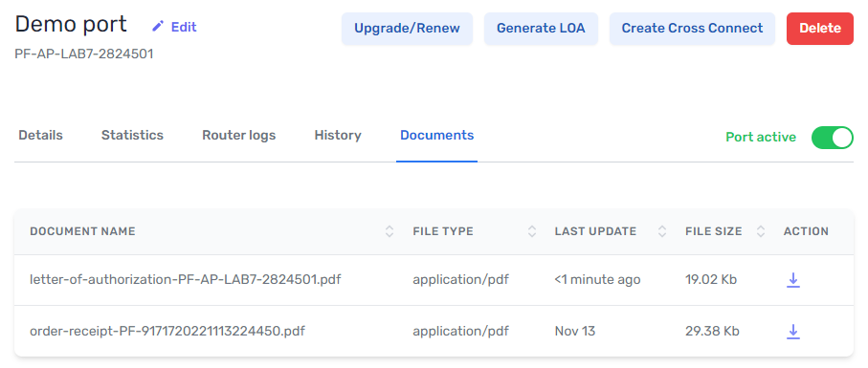Click the pencil Edit link
Image resolution: width=868 pixels, height=368 pixels.
(x=174, y=27)
